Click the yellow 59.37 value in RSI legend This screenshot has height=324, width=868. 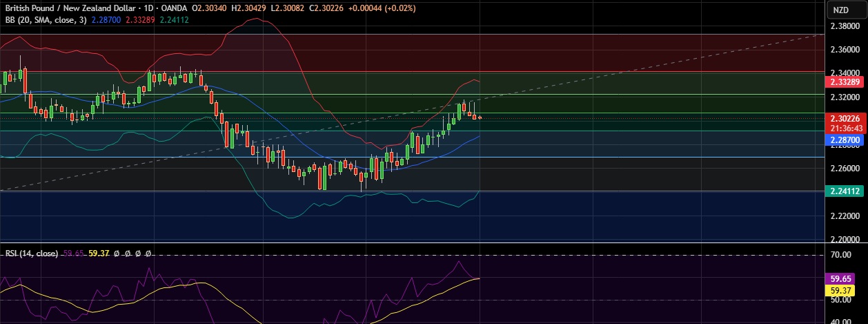tap(101, 254)
